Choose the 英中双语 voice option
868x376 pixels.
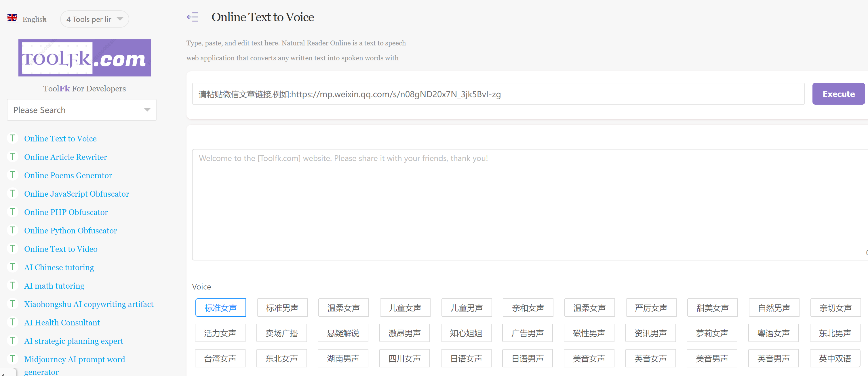pyautogui.click(x=835, y=358)
